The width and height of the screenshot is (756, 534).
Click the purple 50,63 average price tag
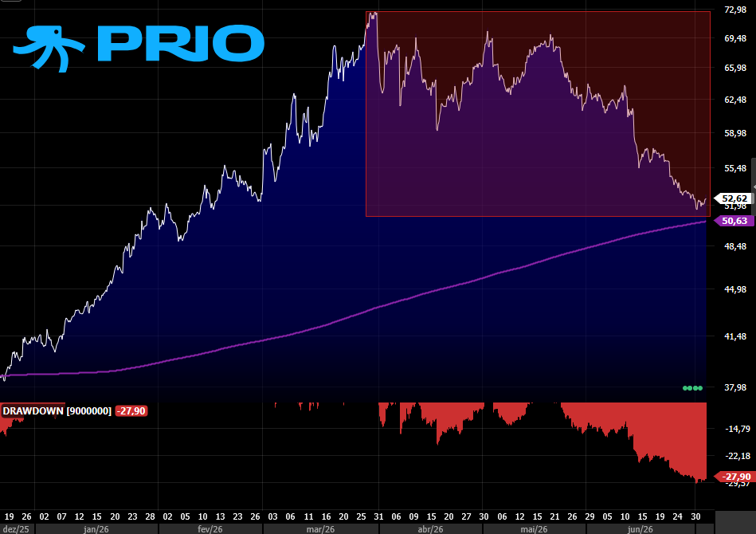coord(734,221)
